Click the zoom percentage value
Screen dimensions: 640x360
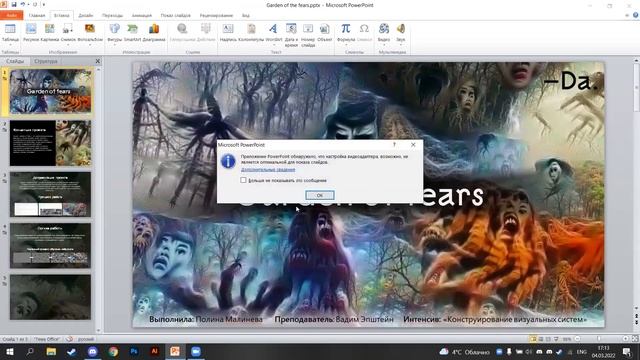point(567,339)
